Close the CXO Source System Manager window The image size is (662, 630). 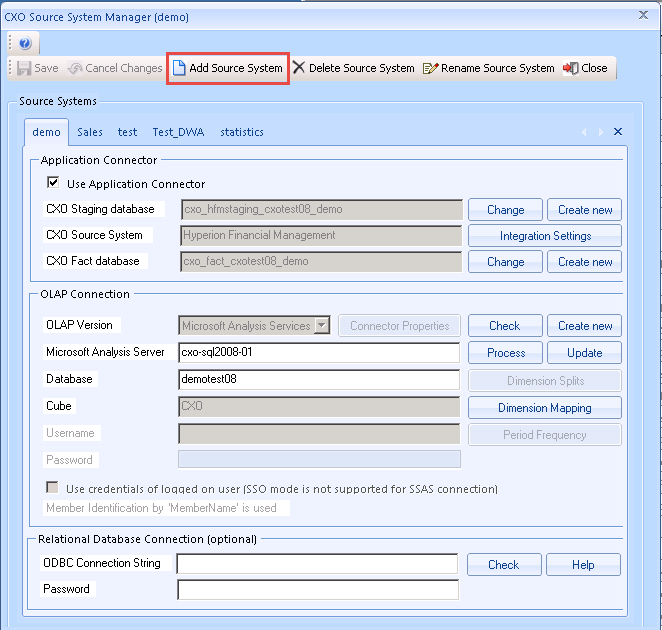tap(643, 16)
